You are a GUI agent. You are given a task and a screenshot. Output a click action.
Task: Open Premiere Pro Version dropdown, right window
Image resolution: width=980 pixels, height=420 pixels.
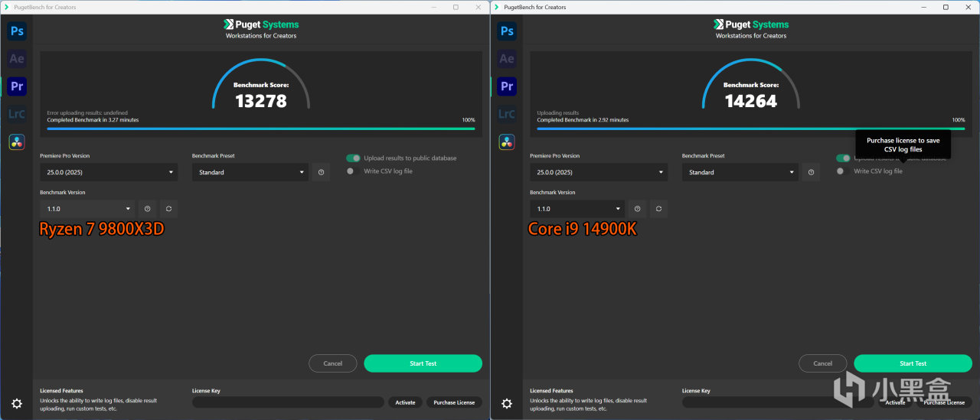click(x=599, y=172)
